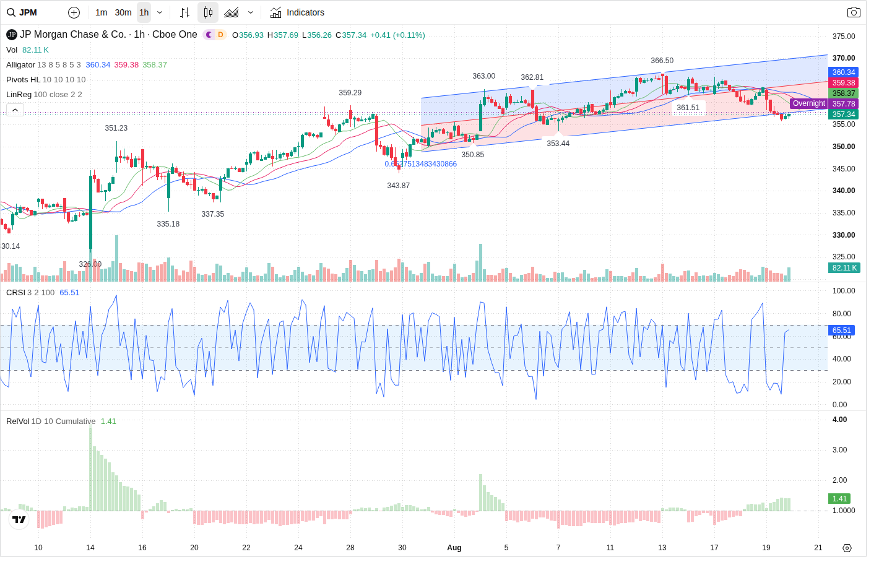Choose the area chart style icon

pos(232,12)
